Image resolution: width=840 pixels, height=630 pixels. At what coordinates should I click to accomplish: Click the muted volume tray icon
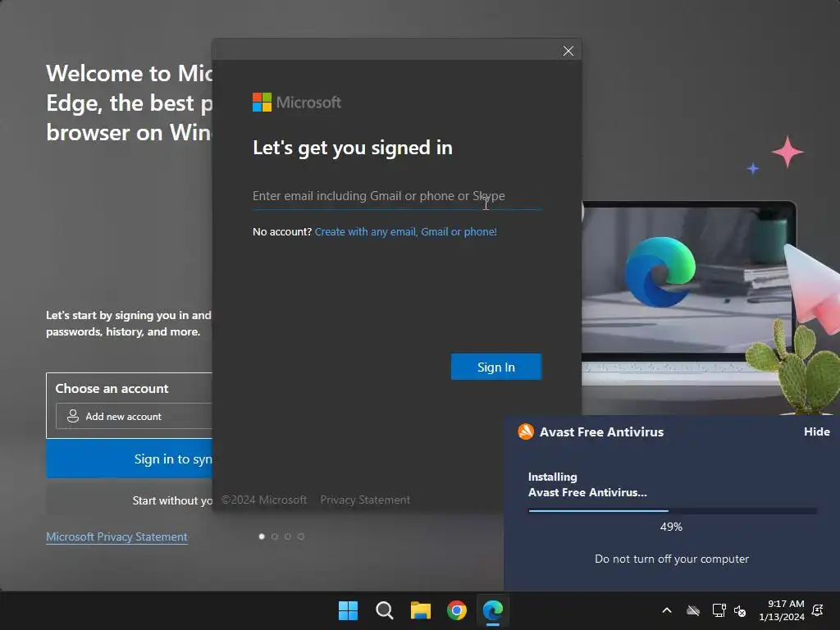(x=740, y=610)
